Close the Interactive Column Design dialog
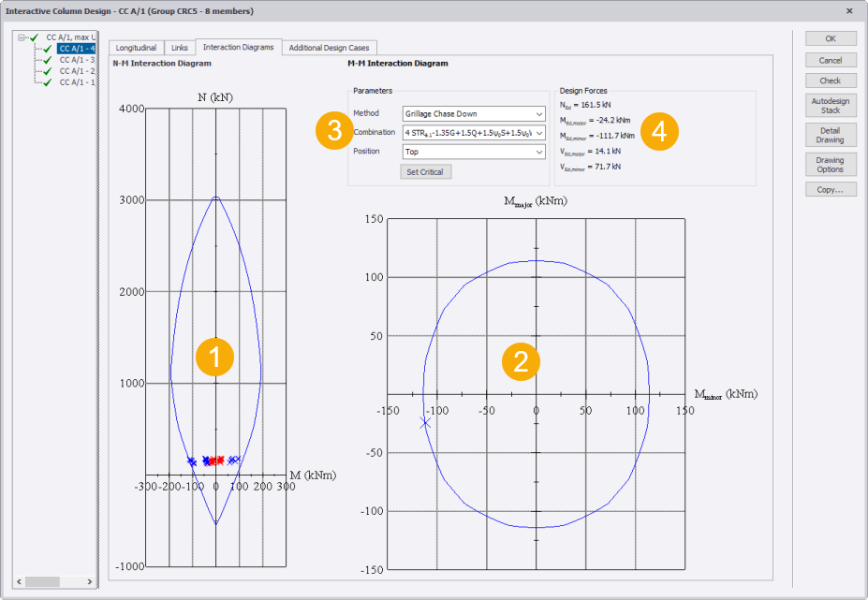Viewport: 868px width, 600px height. [849, 11]
